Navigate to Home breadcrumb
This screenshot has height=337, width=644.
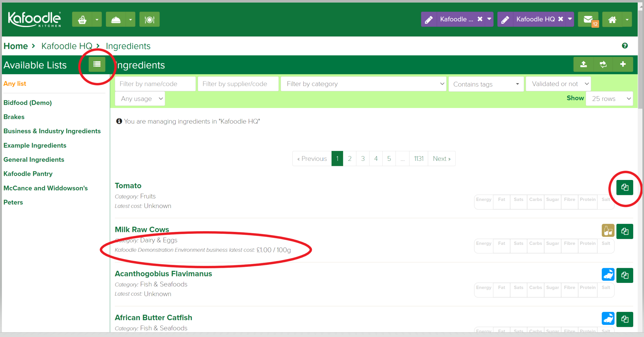(x=16, y=46)
